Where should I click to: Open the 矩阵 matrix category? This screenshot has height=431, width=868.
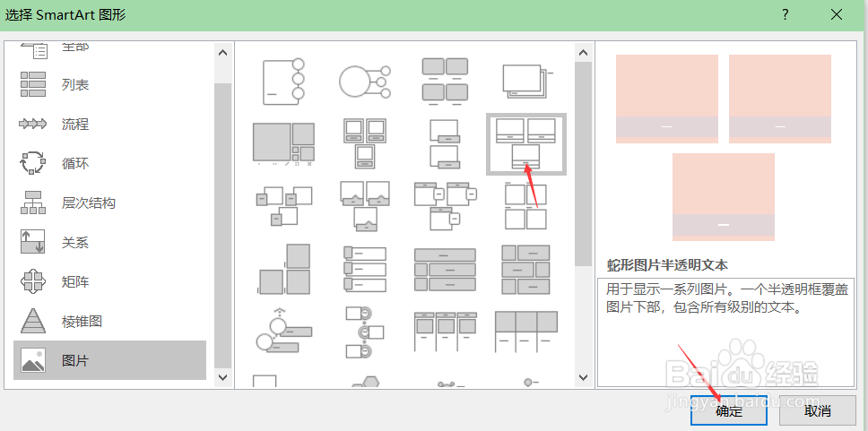tap(109, 282)
